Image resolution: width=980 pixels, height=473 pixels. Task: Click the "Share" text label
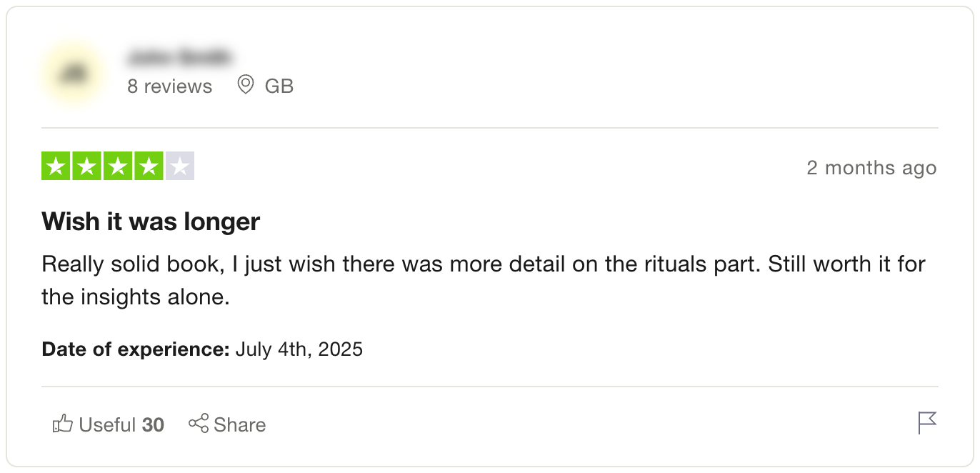239,425
